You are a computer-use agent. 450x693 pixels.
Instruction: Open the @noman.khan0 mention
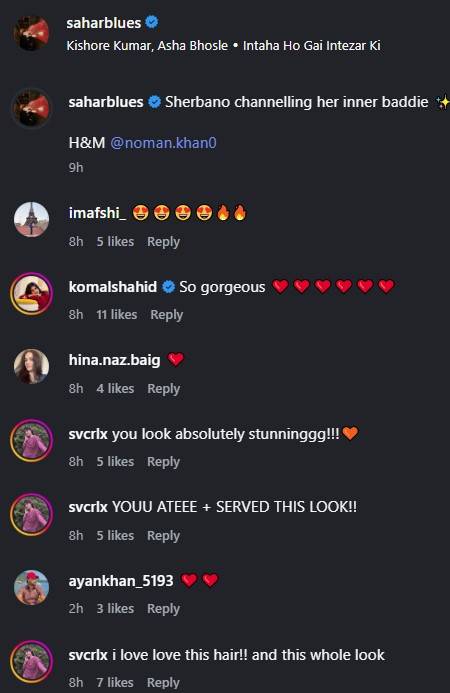163,143
